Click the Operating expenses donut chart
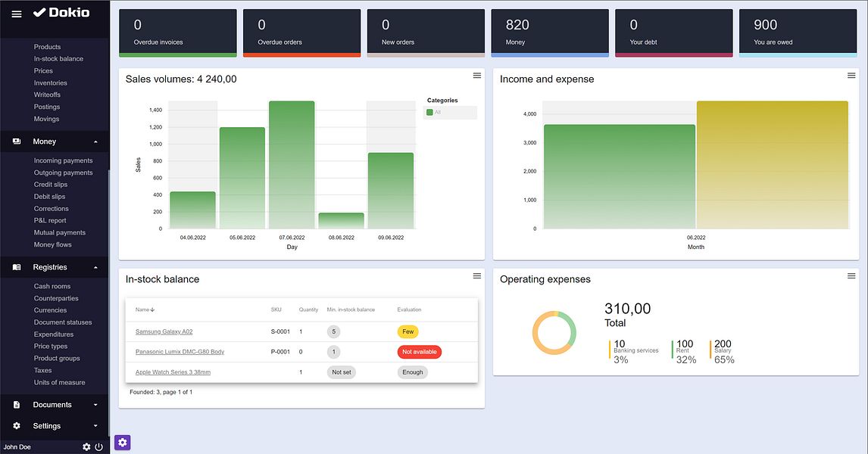This screenshot has height=454, width=868. [x=554, y=333]
